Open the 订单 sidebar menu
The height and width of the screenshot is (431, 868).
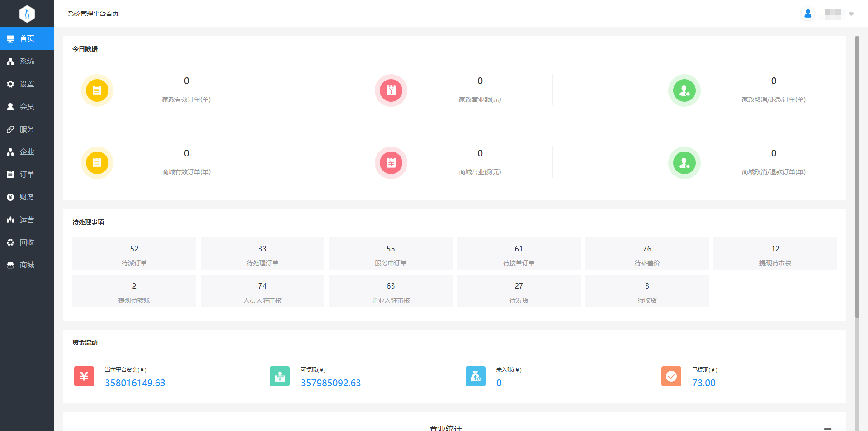27,174
